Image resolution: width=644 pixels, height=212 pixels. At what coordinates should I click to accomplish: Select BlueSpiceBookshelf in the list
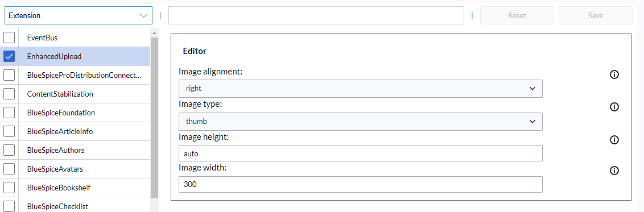tap(59, 188)
